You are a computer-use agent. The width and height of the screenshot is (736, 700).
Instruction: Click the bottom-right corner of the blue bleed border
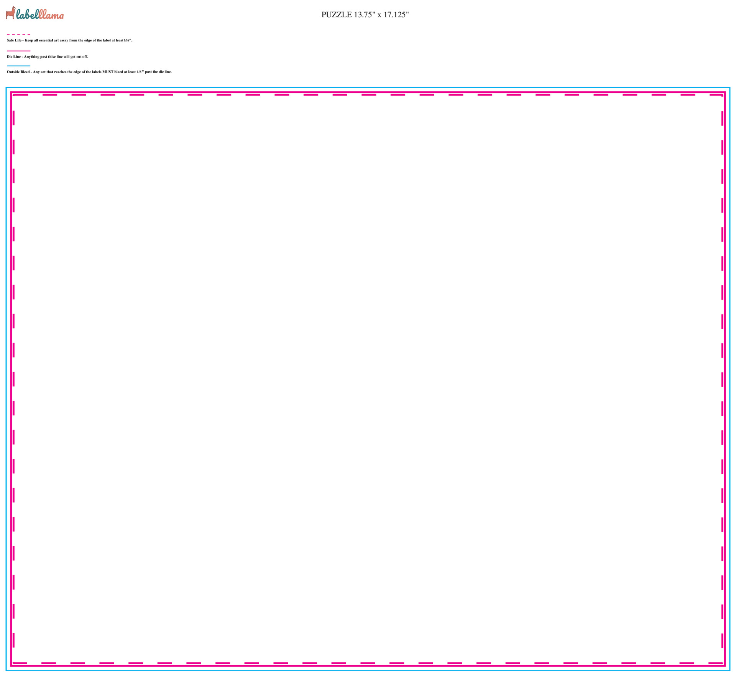pos(729,670)
